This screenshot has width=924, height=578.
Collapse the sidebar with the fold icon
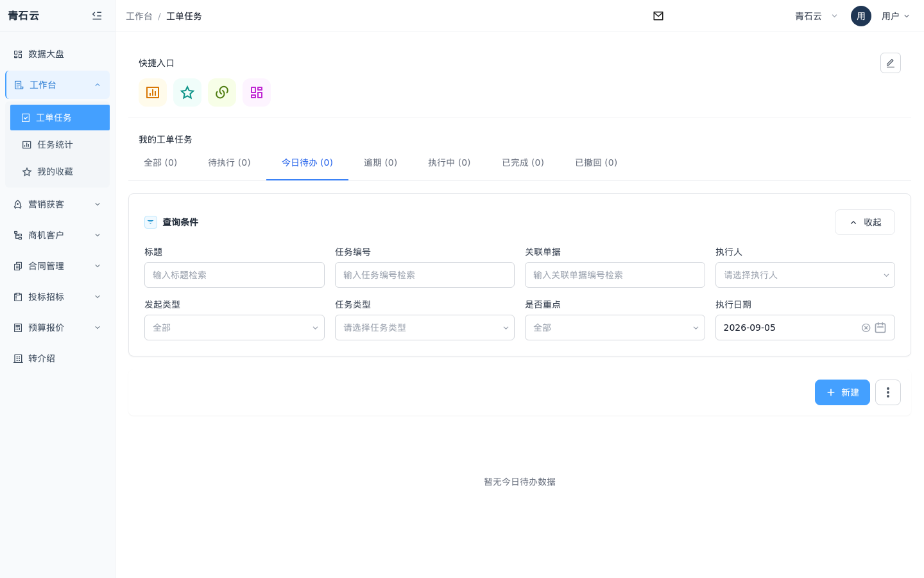pos(97,15)
